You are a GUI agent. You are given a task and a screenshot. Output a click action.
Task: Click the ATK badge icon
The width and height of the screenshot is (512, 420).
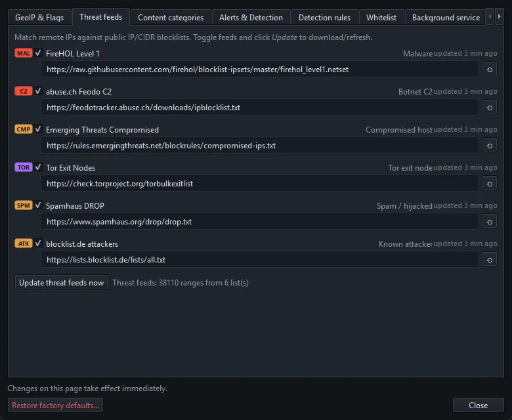(x=24, y=243)
